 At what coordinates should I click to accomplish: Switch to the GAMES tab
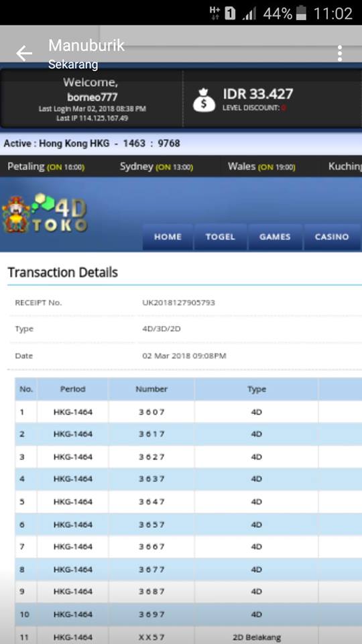(275, 237)
